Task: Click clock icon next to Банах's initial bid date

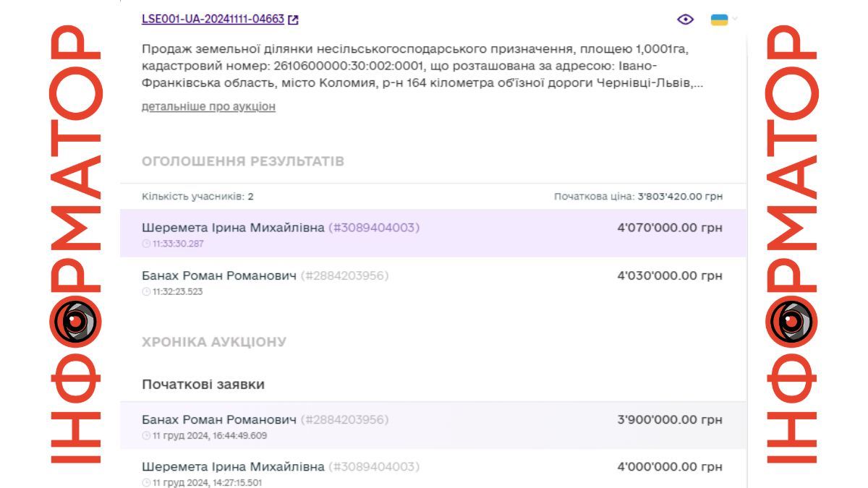Action: (145, 434)
